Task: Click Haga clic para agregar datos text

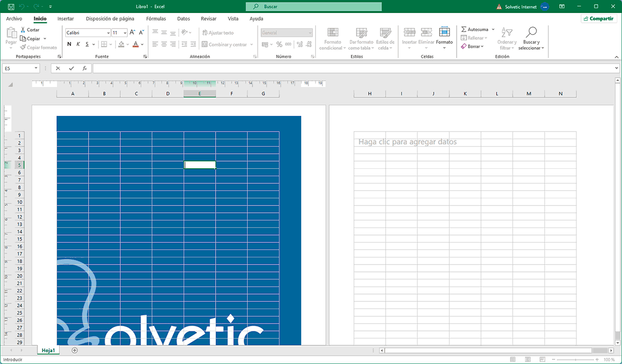Action: coord(407,142)
